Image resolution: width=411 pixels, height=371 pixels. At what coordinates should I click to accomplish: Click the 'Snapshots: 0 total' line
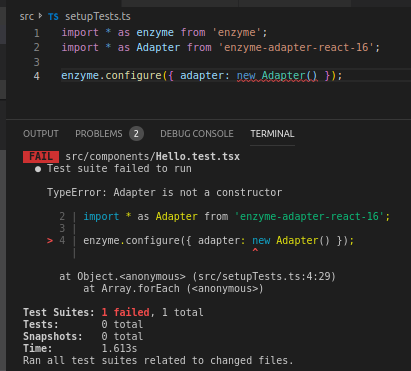(x=83, y=336)
